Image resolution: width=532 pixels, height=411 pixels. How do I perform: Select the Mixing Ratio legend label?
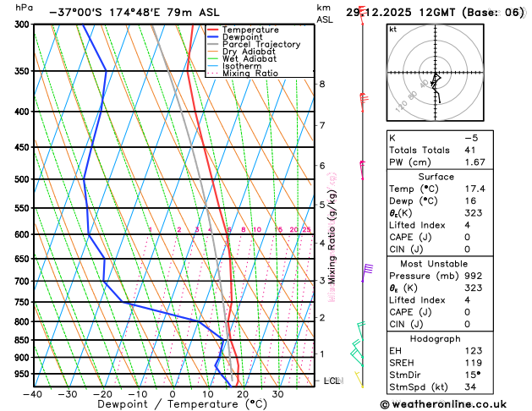coord(250,74)
